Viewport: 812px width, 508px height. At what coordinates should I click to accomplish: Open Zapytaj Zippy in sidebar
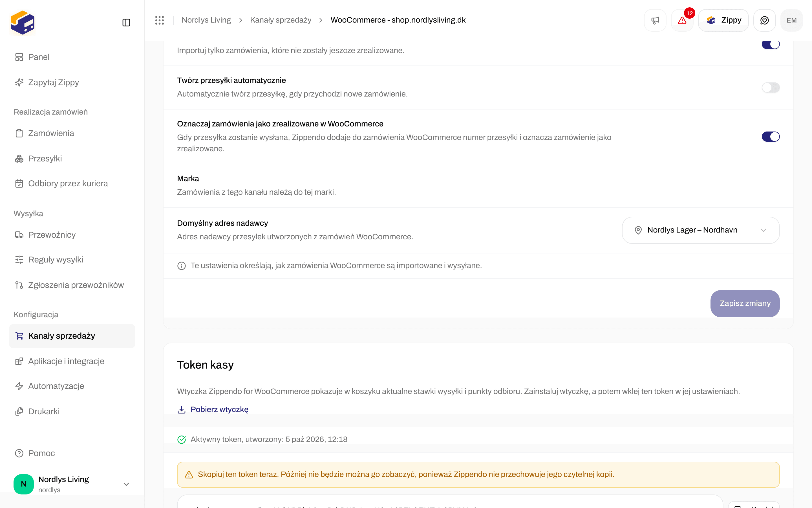click(x=72, y=82)
